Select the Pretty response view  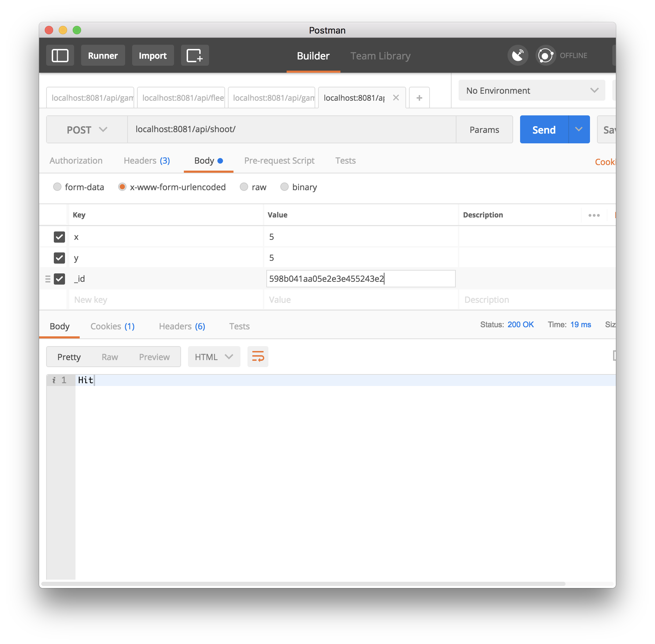coord(69,357)
